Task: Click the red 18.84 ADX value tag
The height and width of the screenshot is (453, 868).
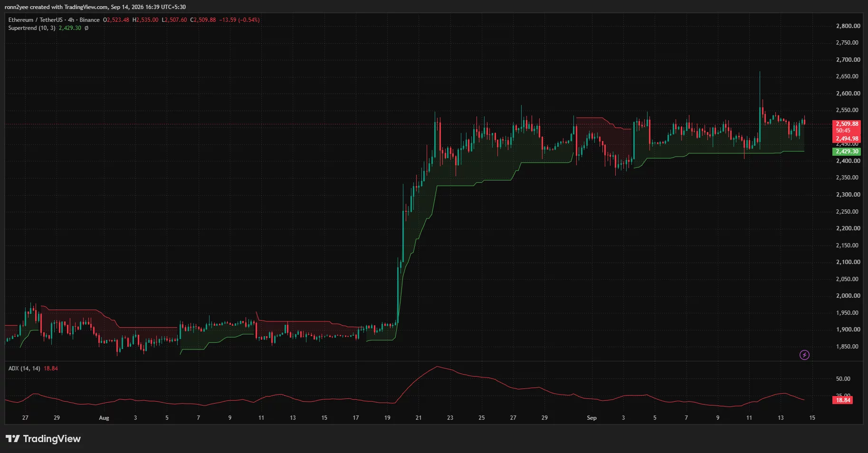Action: click(x=843, y=400)
